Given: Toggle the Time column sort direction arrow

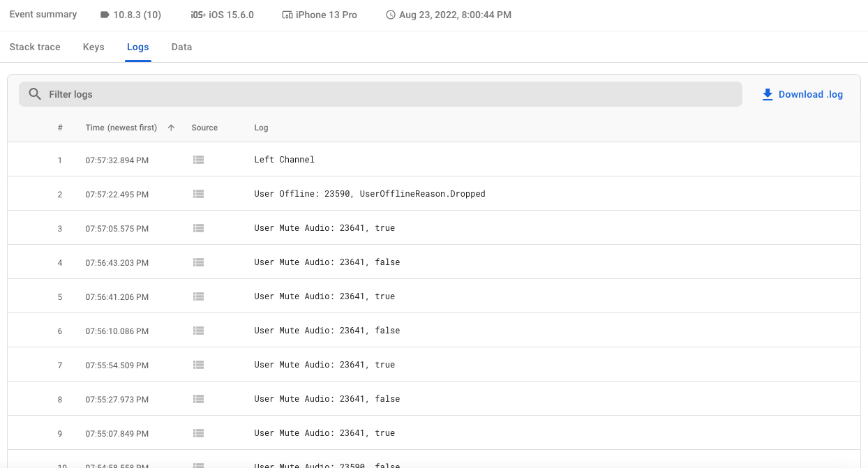Looking at the screenshot, I should [170, 128].
